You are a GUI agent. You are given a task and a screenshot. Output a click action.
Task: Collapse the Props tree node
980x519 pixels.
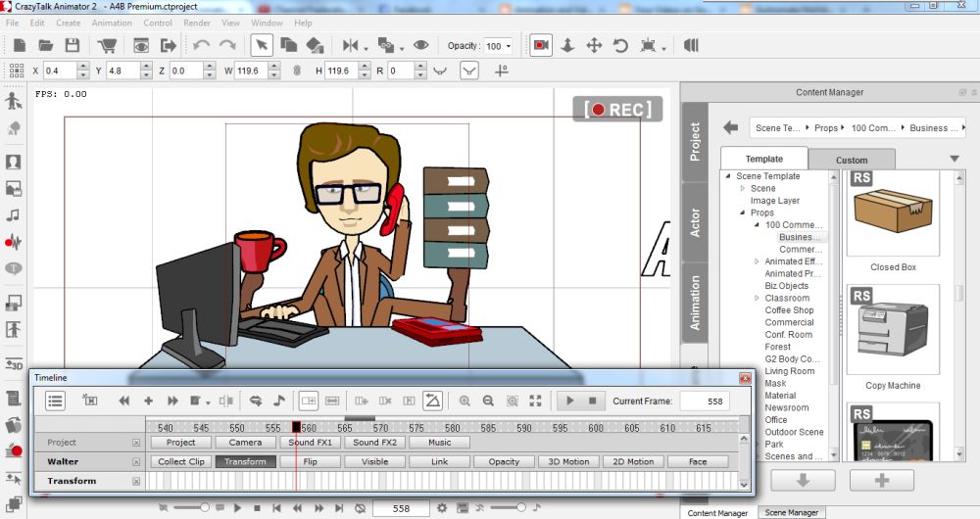pyautogui.click(x=743, y=212)
